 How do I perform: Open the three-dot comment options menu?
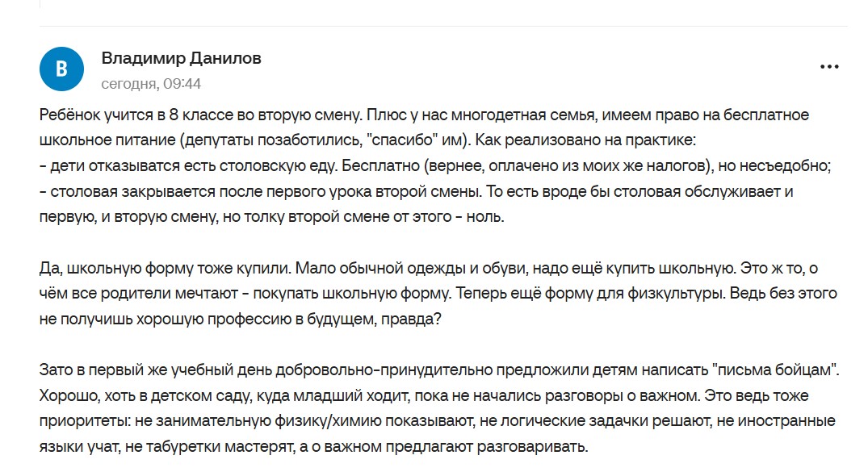829,67
